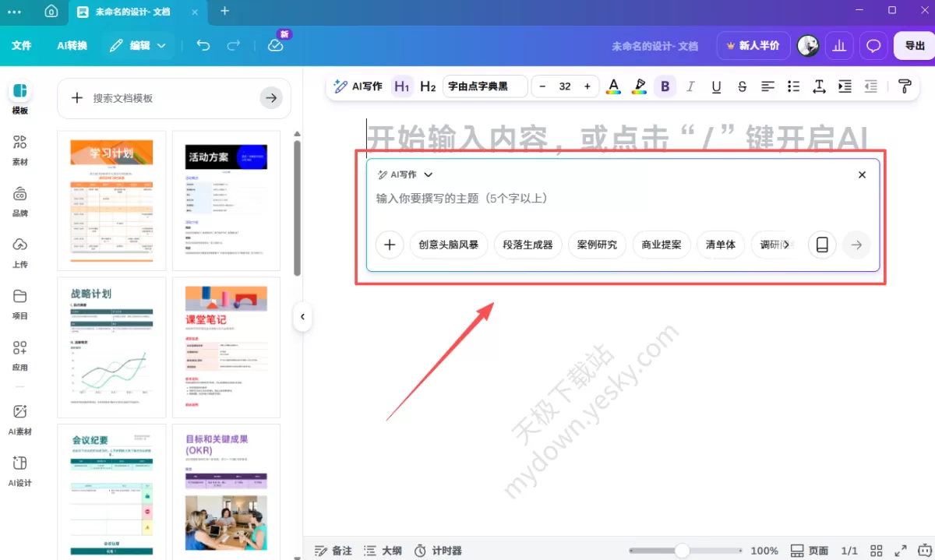Viewport: 935px width, 560px height.
Task: Show more prompt chips with right chevron
Action: (x=785, y=245)
